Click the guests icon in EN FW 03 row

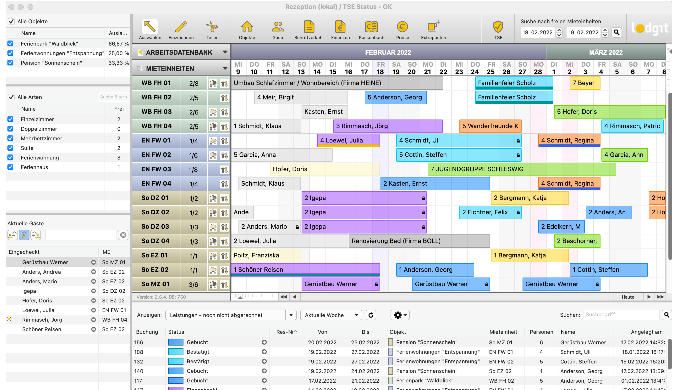[x=224, y=170]
